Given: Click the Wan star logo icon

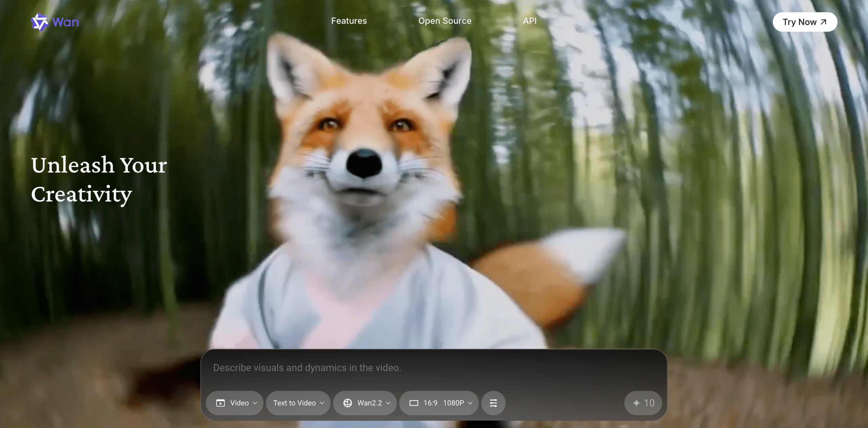Looking at the screenshot, I should 40,22.
